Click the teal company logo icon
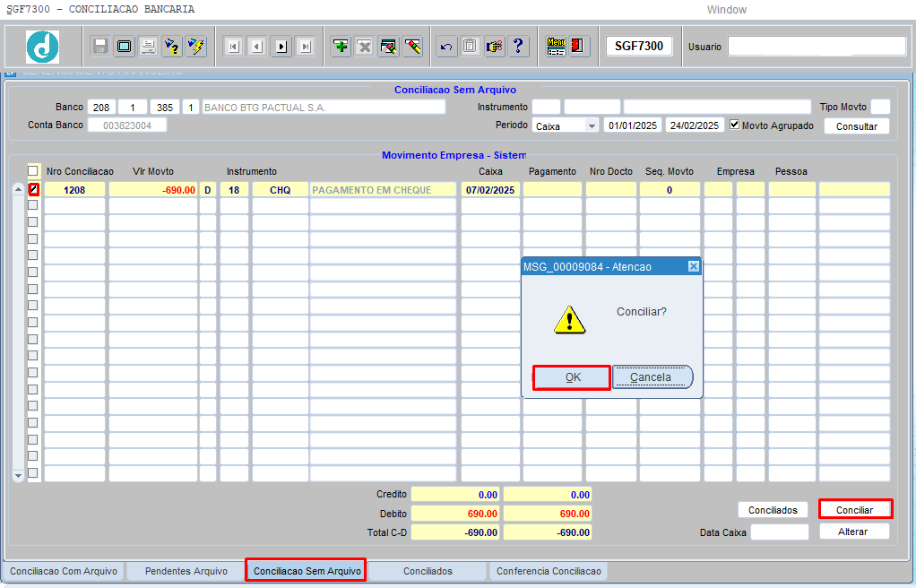This screenshot has height=588, width=916. click(x=43, y=47)
